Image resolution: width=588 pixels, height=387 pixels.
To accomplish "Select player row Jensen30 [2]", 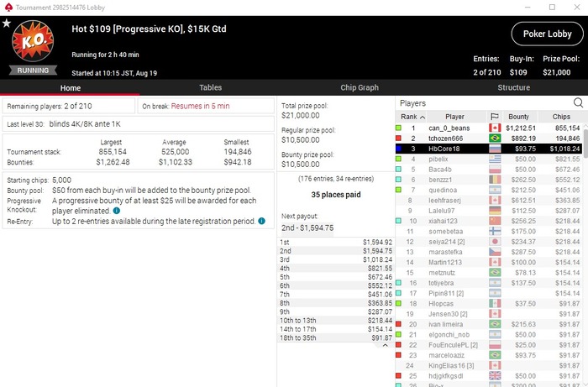I will [x=489, y=314].
